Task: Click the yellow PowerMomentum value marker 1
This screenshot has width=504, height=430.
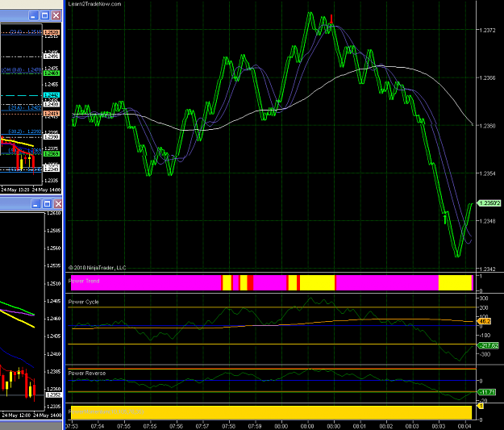Action: coord(481,406)
